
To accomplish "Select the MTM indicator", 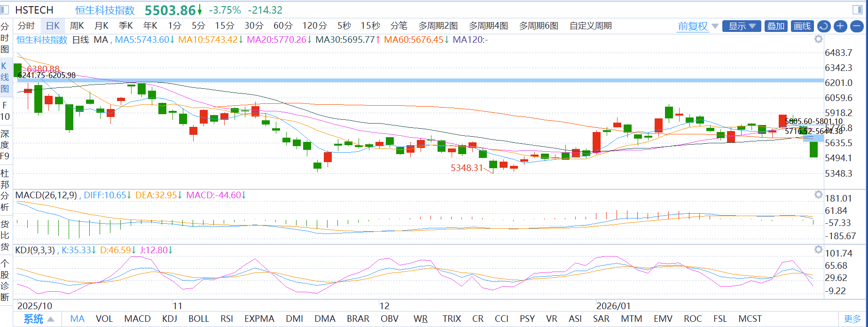I will (631, 319).
